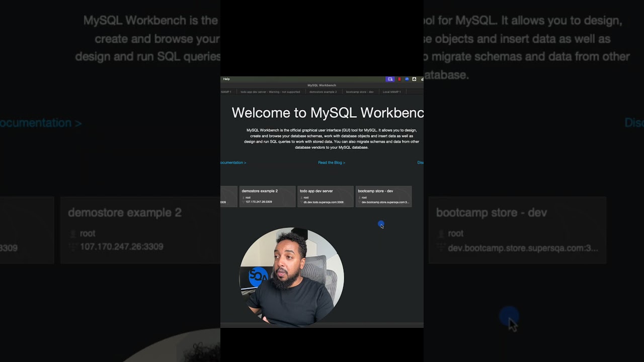Switch to the 'todo app dev server - Warning' tab
Image resolution: width=644 pixels, height=362 pixels.
[270, 92]
